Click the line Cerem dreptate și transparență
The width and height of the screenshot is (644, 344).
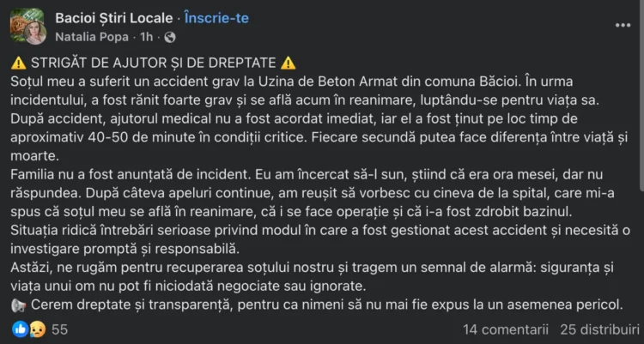327,305
